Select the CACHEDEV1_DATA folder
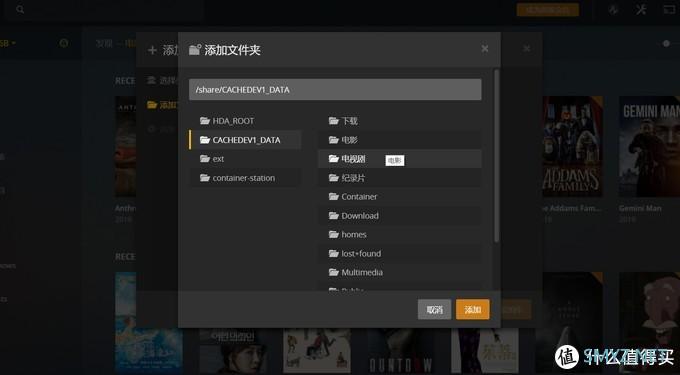The image size is (680, 375). click(246, 140)
